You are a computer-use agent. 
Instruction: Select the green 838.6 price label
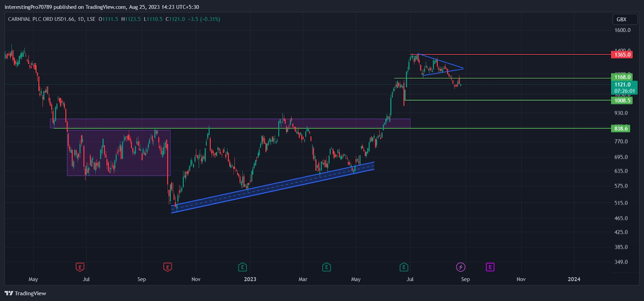[x=621, y=129]
